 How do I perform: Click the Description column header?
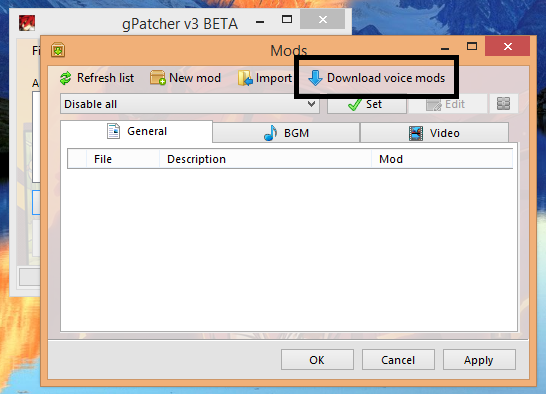pyautogui.click(x=265, y=159)
